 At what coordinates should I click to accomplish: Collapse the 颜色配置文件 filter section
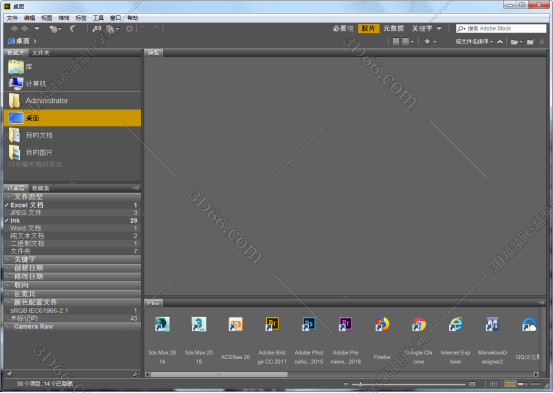coord(72,302)
